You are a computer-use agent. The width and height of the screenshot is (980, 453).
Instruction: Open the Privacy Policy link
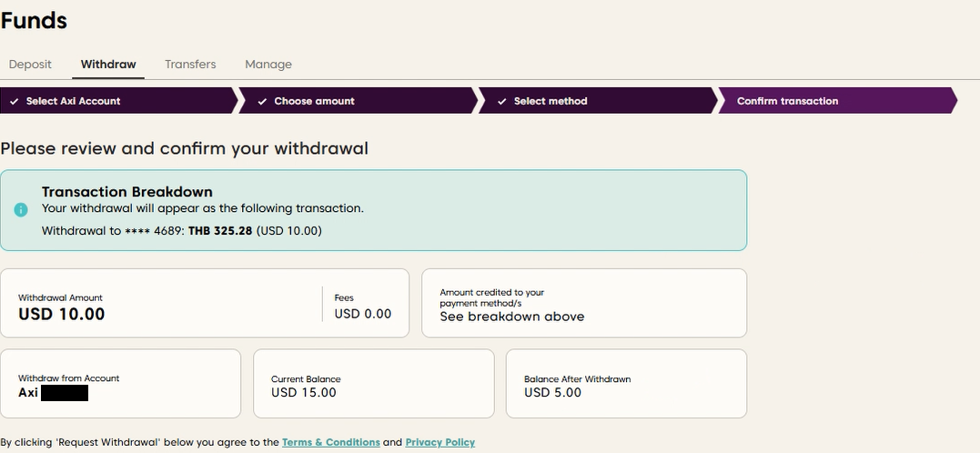[440, 443]
